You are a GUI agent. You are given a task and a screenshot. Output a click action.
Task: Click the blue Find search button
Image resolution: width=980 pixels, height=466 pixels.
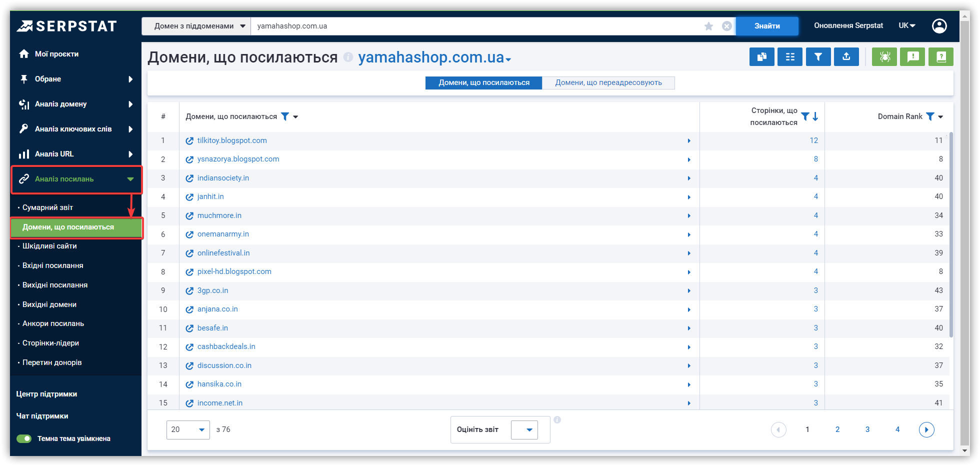[x=767, y=26]
